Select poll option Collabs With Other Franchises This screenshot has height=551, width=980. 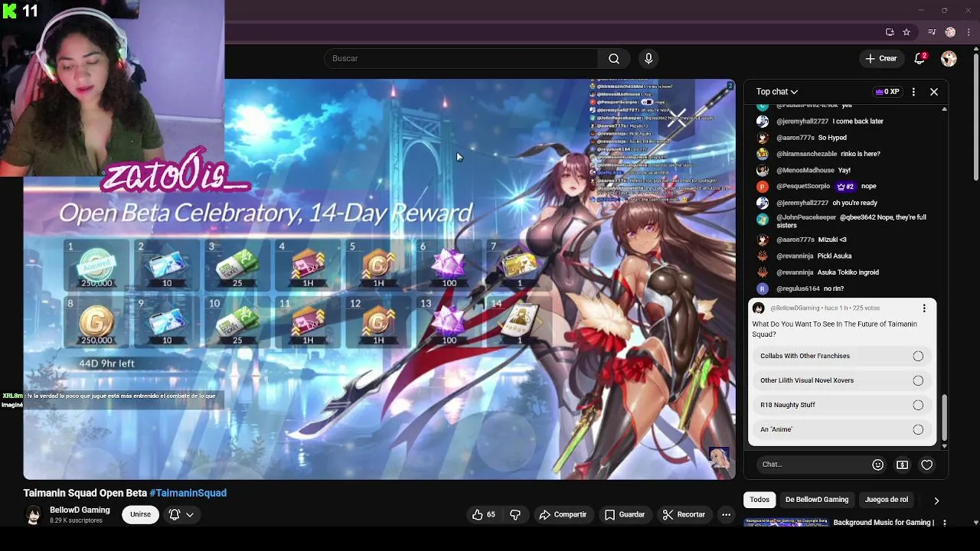842,356
